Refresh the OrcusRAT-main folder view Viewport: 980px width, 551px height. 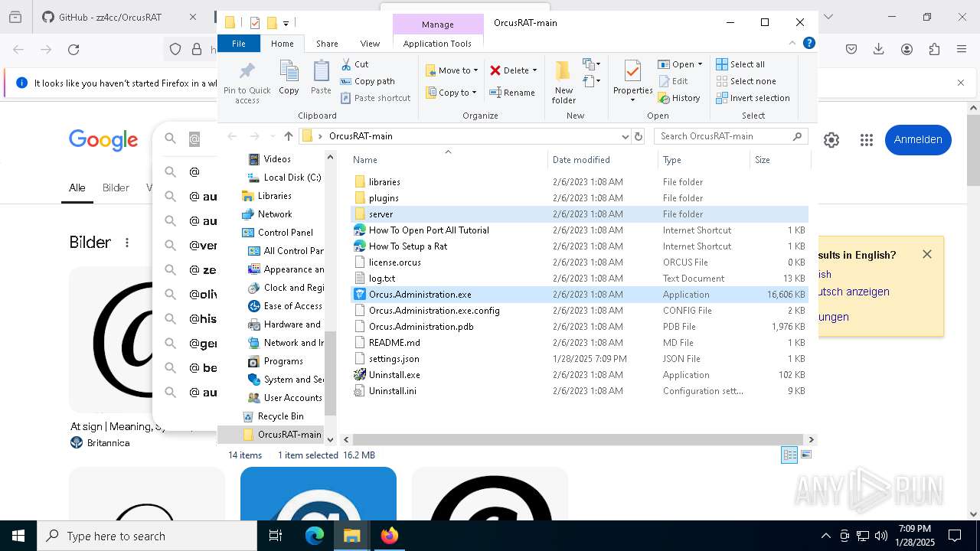[x=639, y=136]
